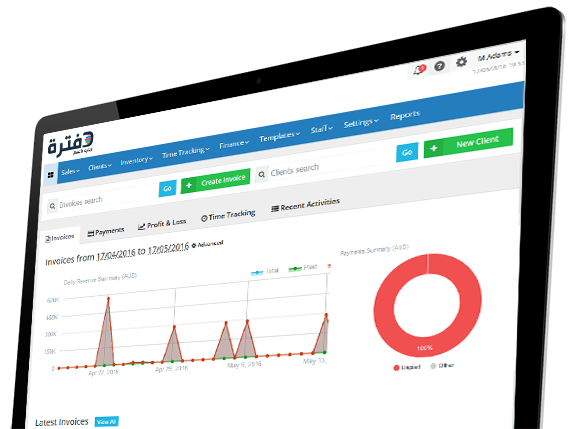Click the Advanced gear icon
This screenshot has height=429, width=576.
click(x=194, y=245)
